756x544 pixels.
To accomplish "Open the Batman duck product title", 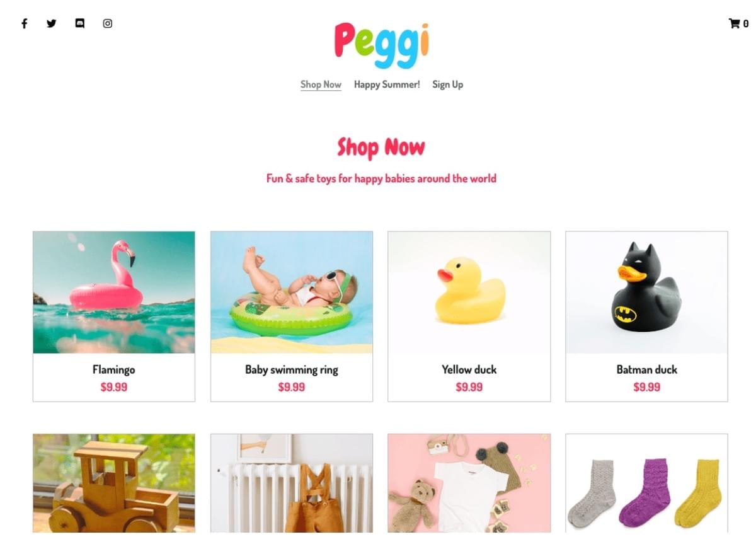I will (647, 370).
